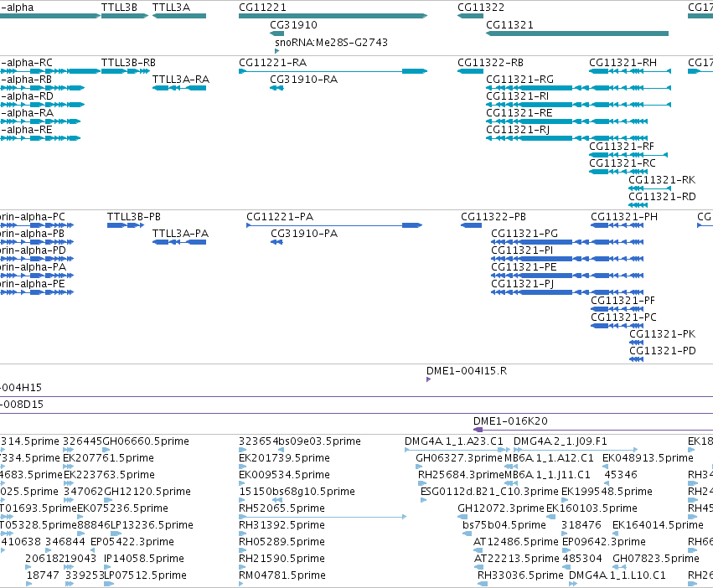The image size is (713, 588).
Task: Select the CG11321-PD protein label
Action: [663, 351]
